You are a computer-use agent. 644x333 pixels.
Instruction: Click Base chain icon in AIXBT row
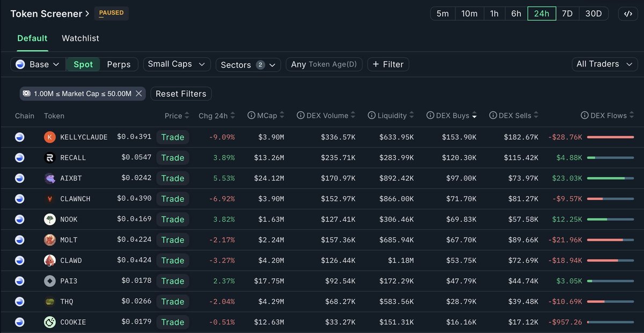(20, 178)
